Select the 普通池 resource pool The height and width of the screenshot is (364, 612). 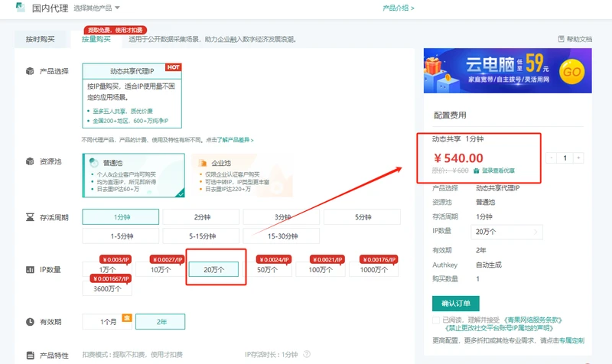click(x=133, y=175)
